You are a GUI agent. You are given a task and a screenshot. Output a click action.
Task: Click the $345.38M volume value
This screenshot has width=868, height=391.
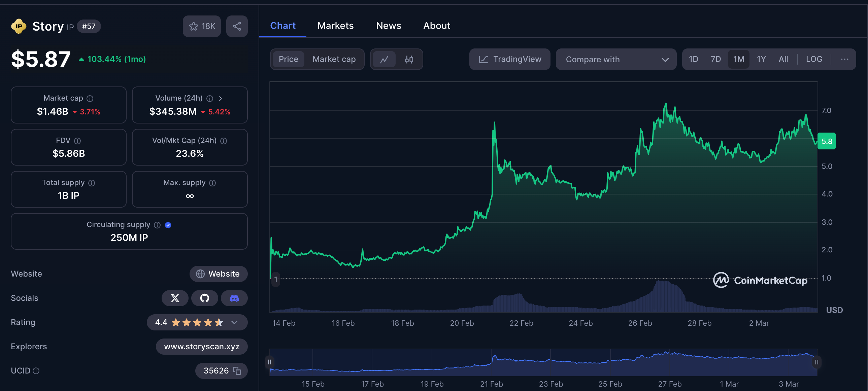tap(173, 111)
